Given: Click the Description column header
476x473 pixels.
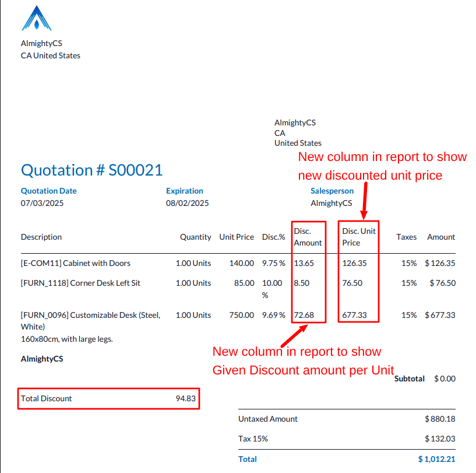Looking at the screenshot, I should tap(41, 237).
